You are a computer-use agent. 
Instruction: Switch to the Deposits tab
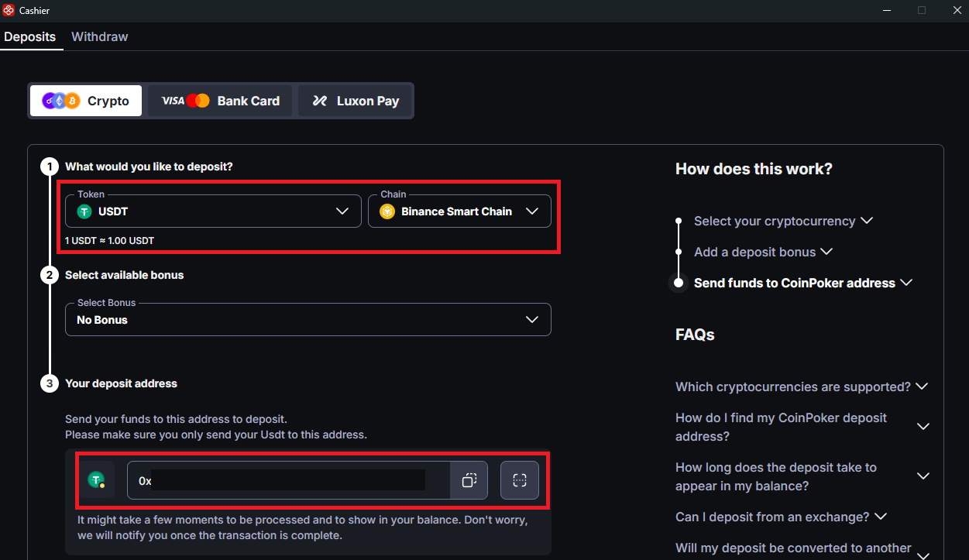30,36
